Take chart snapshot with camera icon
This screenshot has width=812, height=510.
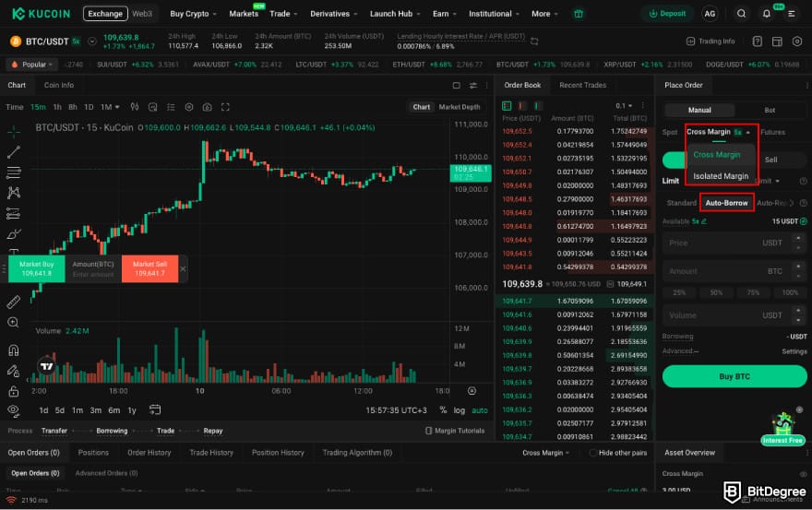(x=207, y=107)
